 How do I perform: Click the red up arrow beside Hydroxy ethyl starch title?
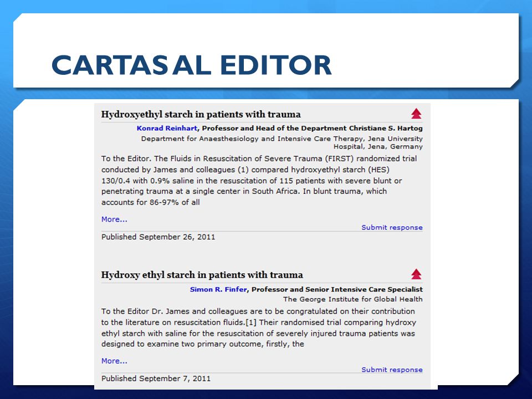coord(416,274)
